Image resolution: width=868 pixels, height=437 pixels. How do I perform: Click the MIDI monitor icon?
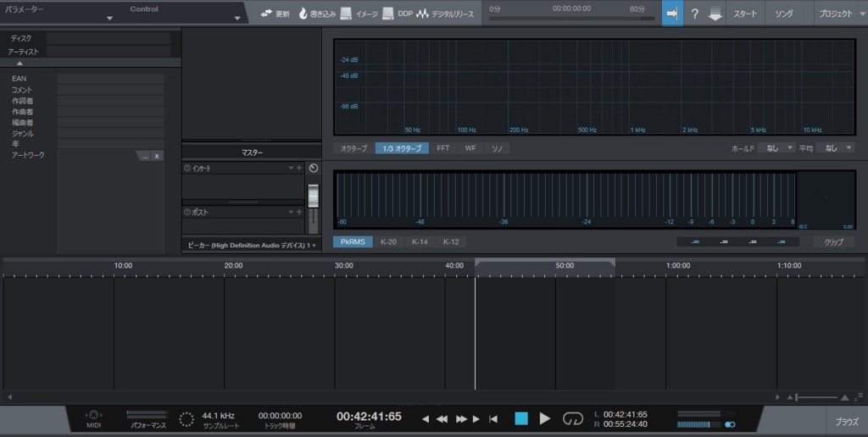(93, 415)
